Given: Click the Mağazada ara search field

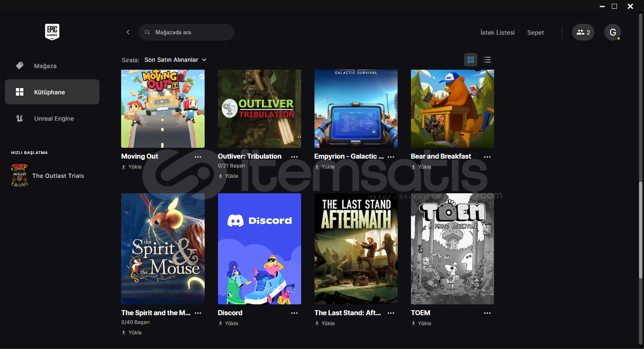Looking at the screenshot, I should (x=187, y=32).
